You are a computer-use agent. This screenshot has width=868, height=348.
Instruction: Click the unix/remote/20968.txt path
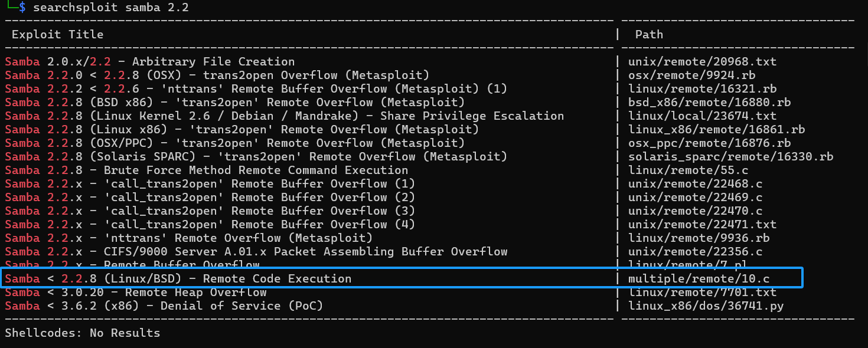pyautogui.click(x=702, y=61)
